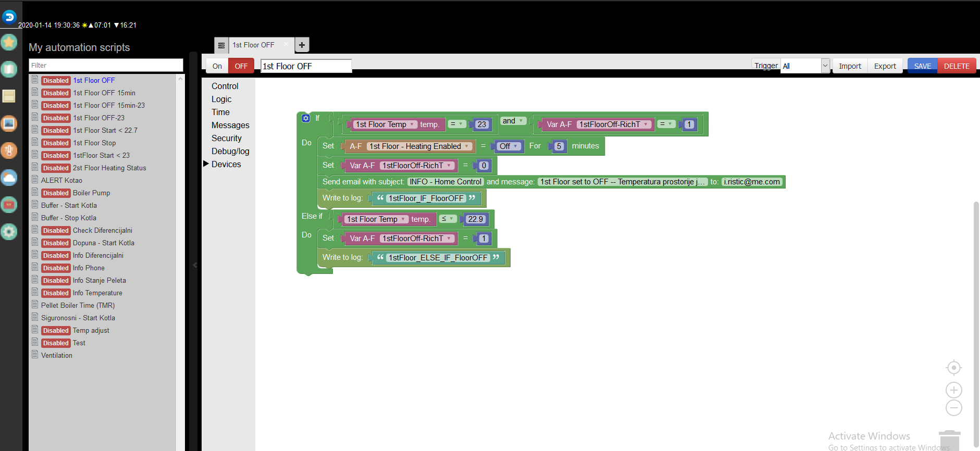Open the 'and' operator dropdown in If block
Image resolution: width=980 pixels, height=451 pixels.
[513, 121]
